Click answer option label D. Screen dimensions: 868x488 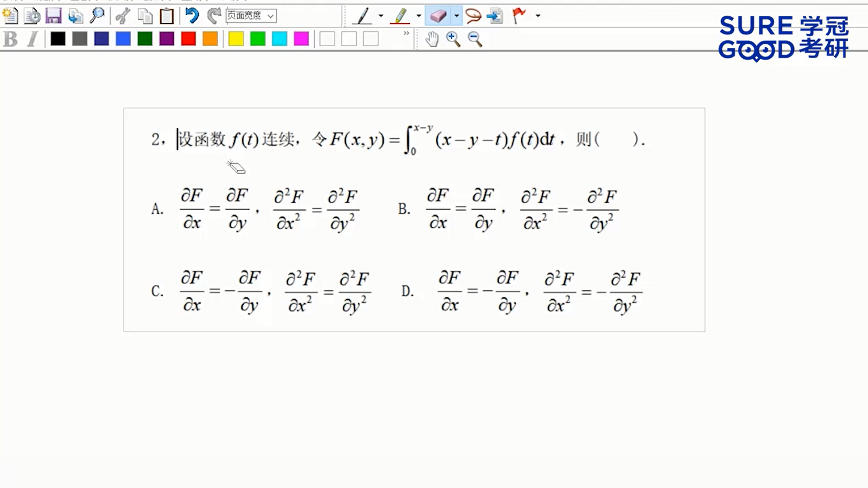point(407,291)
